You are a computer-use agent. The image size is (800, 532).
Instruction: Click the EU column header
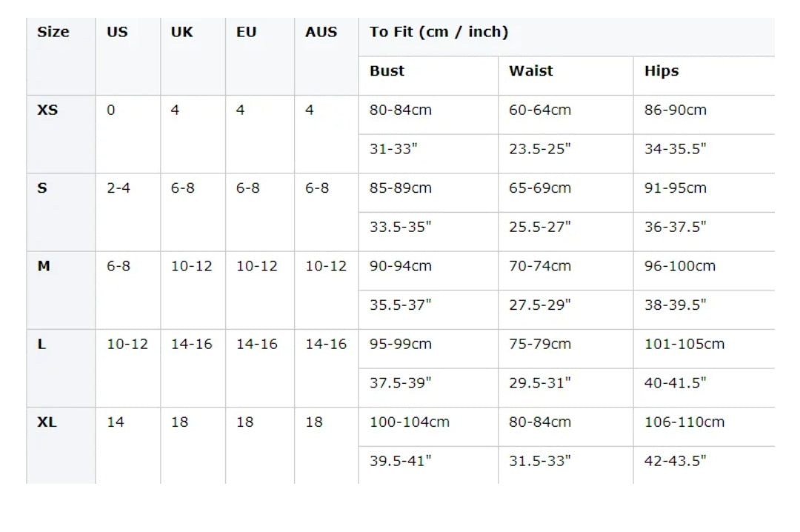coord(247,33)
